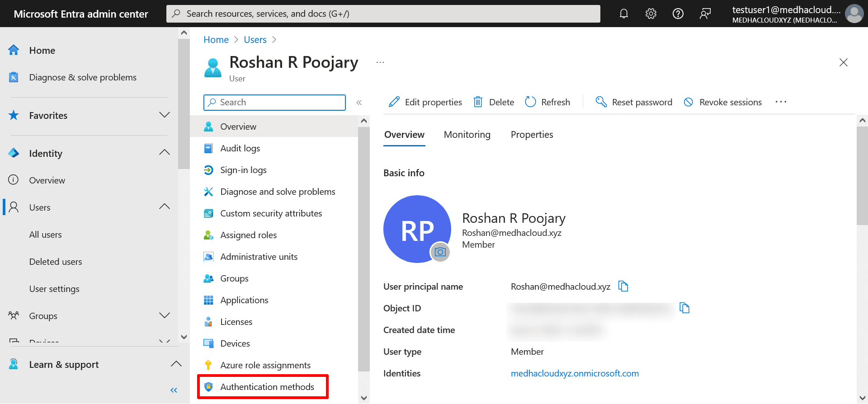Collapse the user menu with double chevron
This screenshot has height=404, width=868.
pos(359,103)
